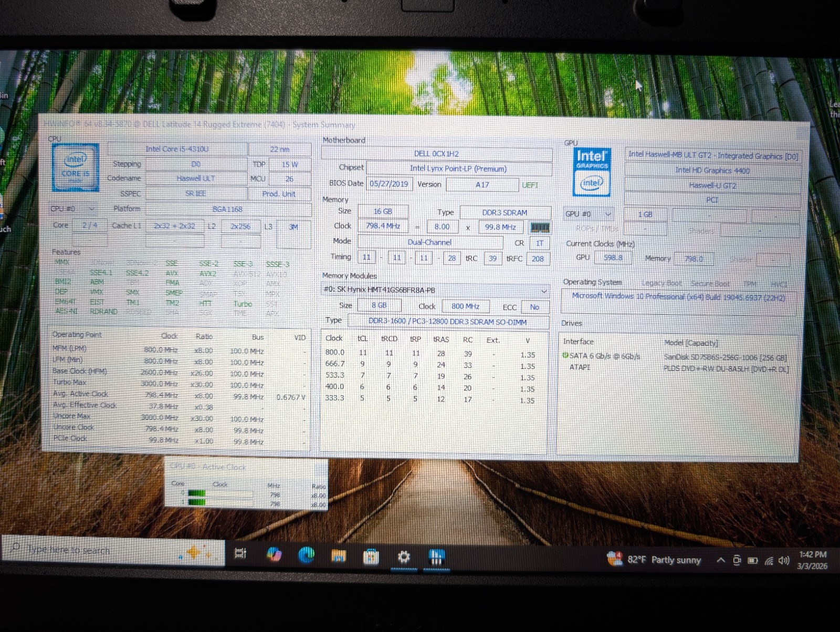
Task: Click the Haswell-U GT2 field
Action: tap(712, 185)
